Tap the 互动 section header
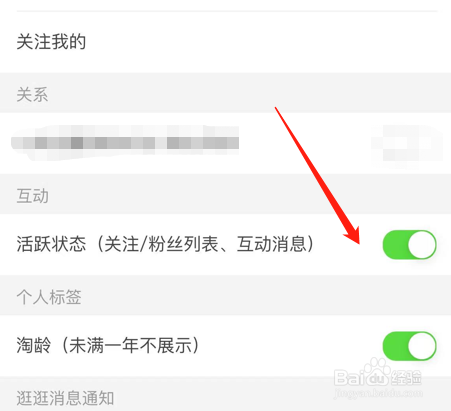The image size is (451, 411). 32,196
